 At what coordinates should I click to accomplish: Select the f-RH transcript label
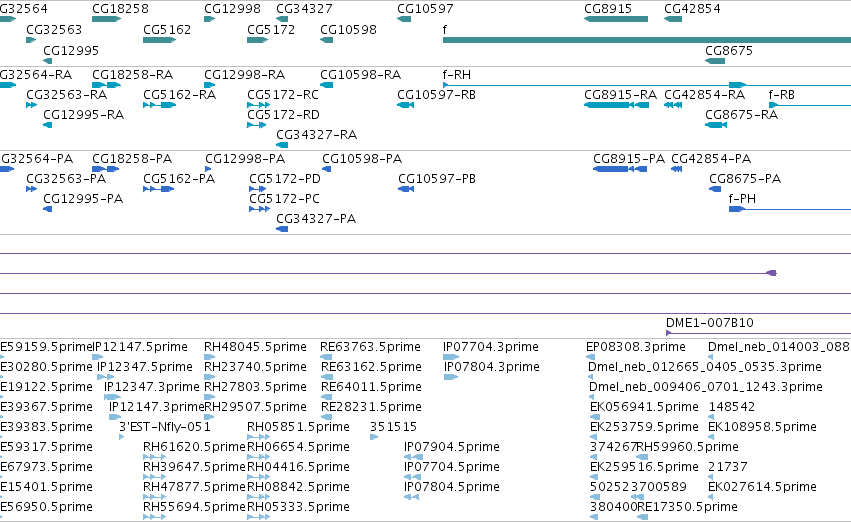coord(456,75)
